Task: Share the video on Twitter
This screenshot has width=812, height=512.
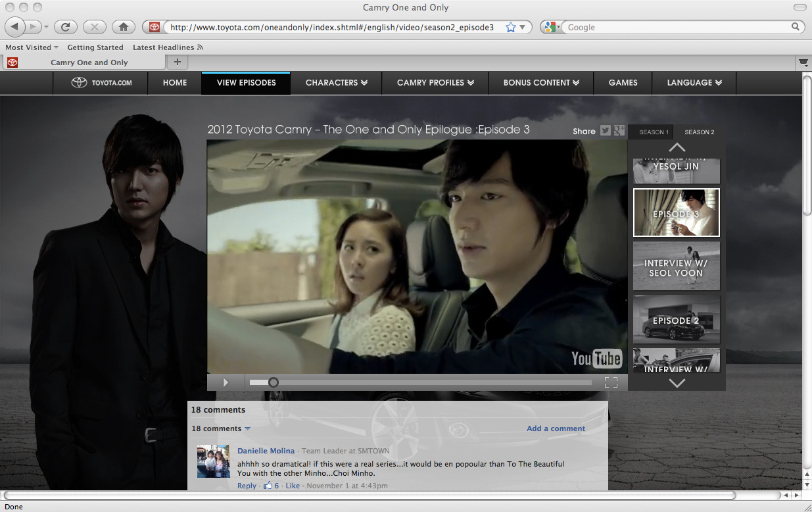Action: click(606, 131)
